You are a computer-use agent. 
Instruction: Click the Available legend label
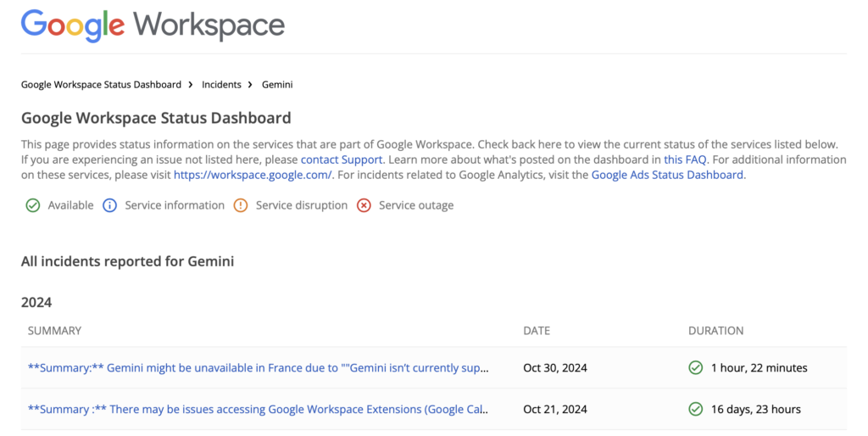pos(71,205)
